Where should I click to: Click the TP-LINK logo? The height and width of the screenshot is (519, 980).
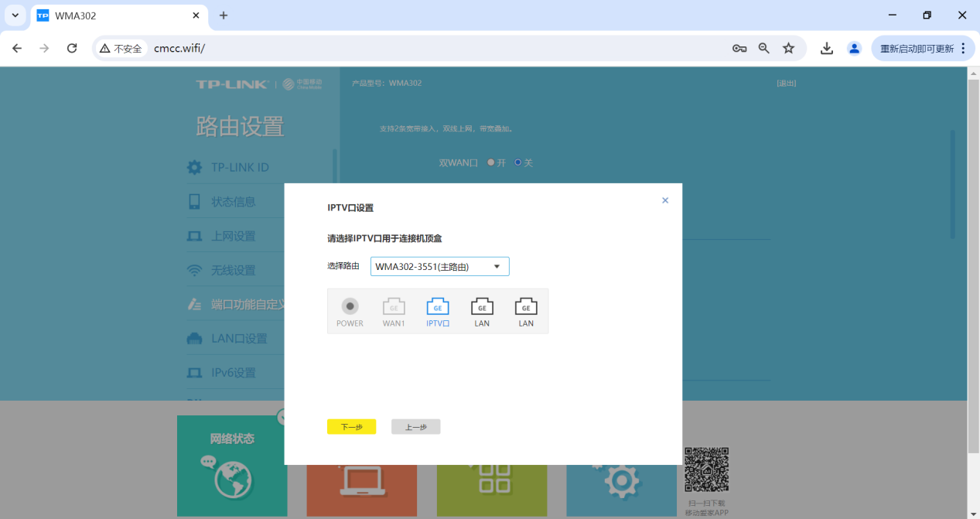tap(232, 84)
